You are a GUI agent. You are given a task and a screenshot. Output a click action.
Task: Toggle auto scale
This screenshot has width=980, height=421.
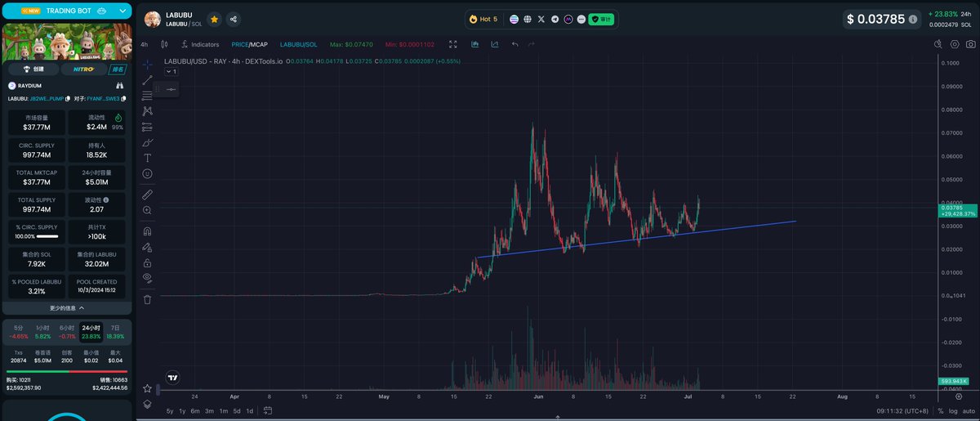968,410
